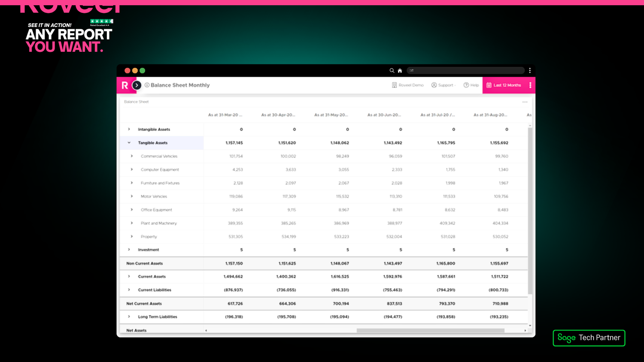Toggle open the Investment row
Viewport: 644px width, 362px height.
(x=129, y=250)
